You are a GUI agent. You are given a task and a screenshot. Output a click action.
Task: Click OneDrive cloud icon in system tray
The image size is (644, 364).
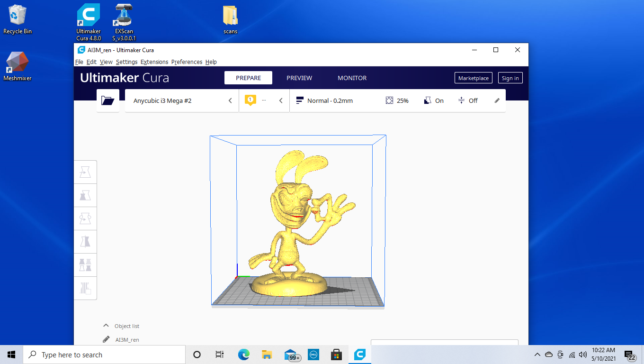pos(549,355)
